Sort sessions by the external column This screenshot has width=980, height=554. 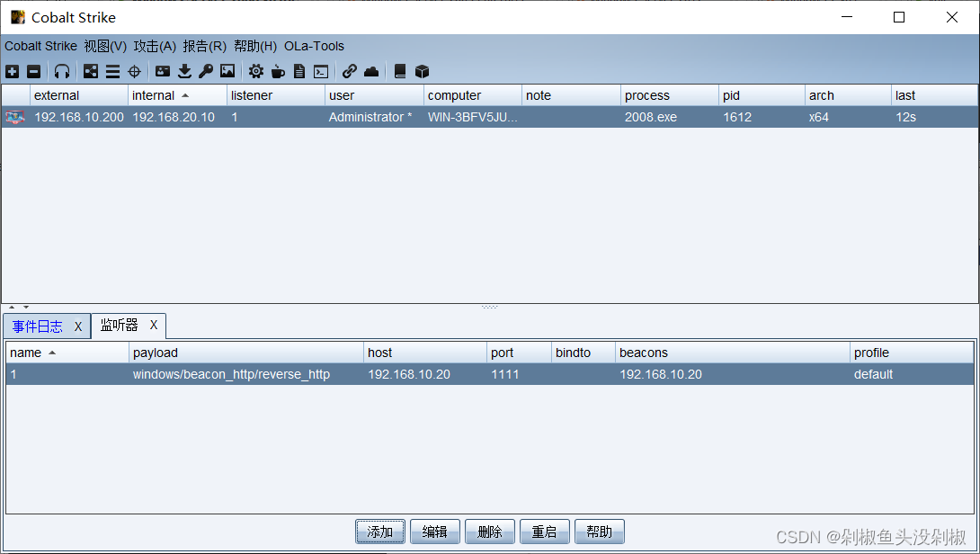pos(79,95)
